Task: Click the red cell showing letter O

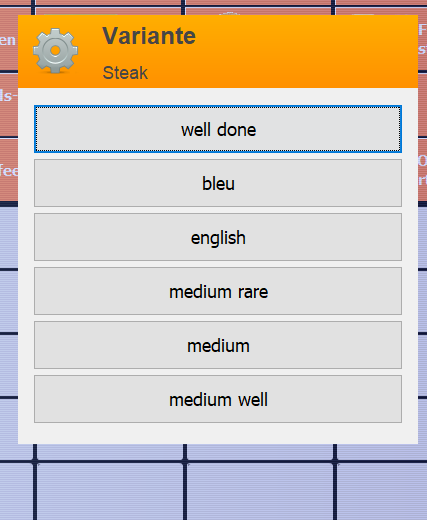Action: tap(422, 169)
